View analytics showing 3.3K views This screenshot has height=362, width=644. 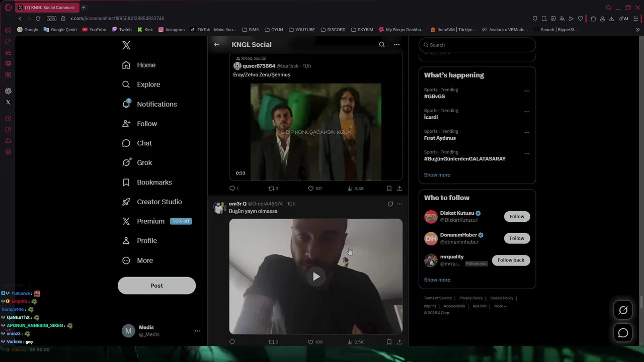[x=356, y=189]
